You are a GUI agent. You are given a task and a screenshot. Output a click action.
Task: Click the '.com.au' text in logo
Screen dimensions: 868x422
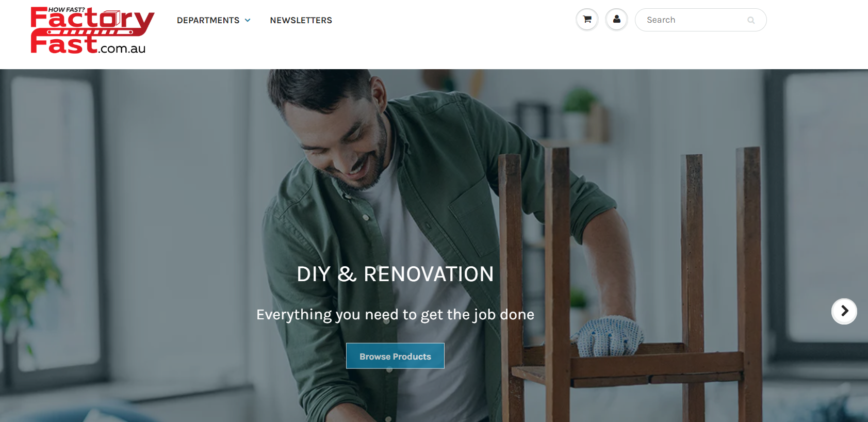122,48
